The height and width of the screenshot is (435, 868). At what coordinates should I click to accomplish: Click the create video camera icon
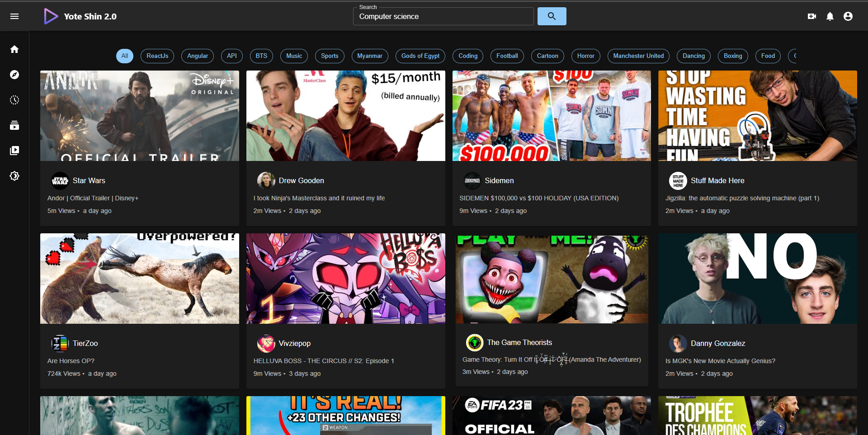(812, 16)
